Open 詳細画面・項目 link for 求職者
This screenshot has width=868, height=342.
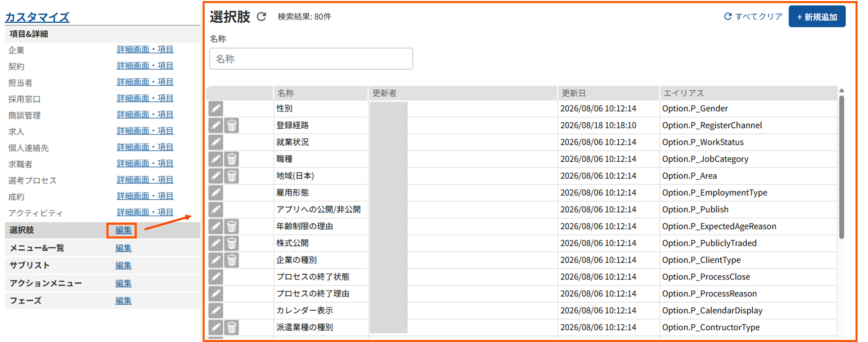(x=145, y=163)
